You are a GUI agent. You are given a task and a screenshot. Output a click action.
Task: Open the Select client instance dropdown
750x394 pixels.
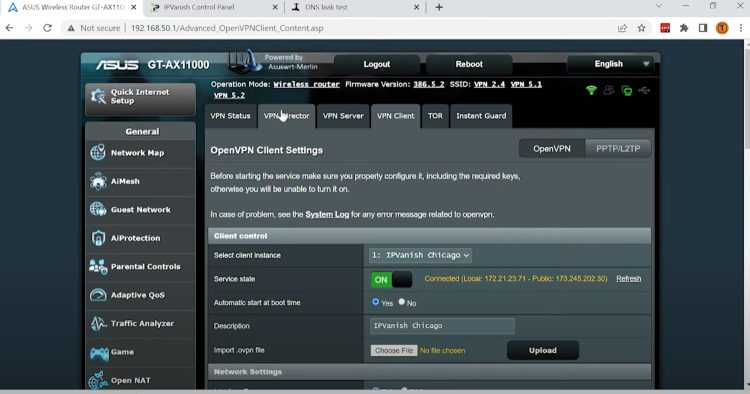coord(420,255)
